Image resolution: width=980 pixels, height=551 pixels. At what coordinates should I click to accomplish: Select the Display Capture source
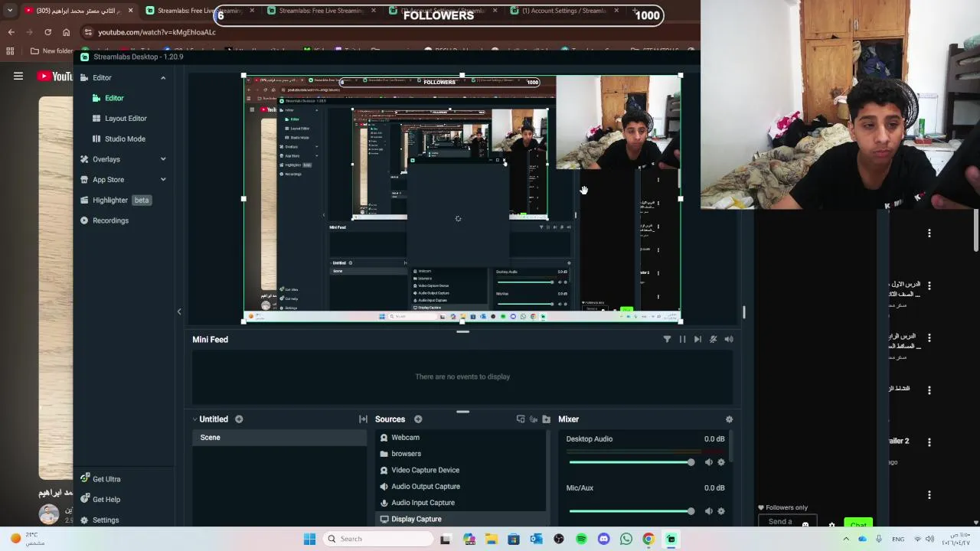click(x=461, y=519)
